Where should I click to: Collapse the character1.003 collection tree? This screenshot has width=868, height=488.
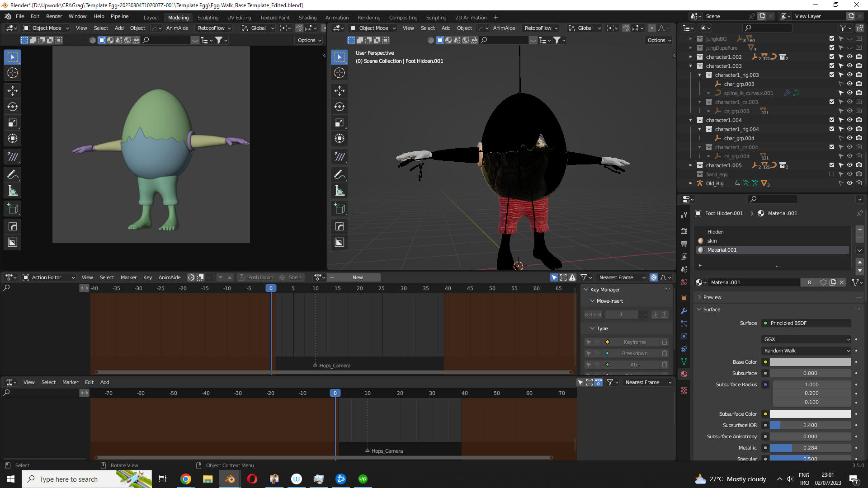click(x=690, y=66)
